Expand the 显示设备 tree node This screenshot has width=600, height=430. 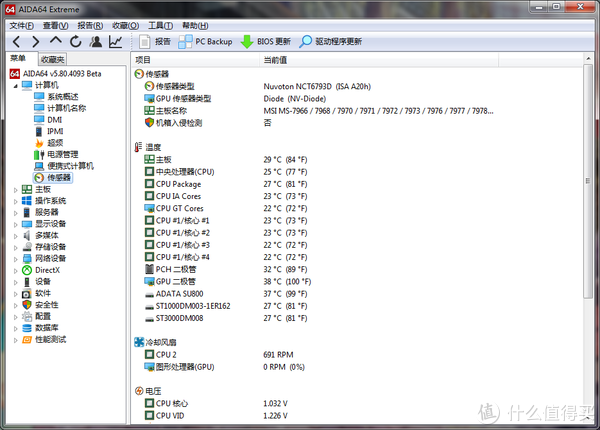coord(15,224)
